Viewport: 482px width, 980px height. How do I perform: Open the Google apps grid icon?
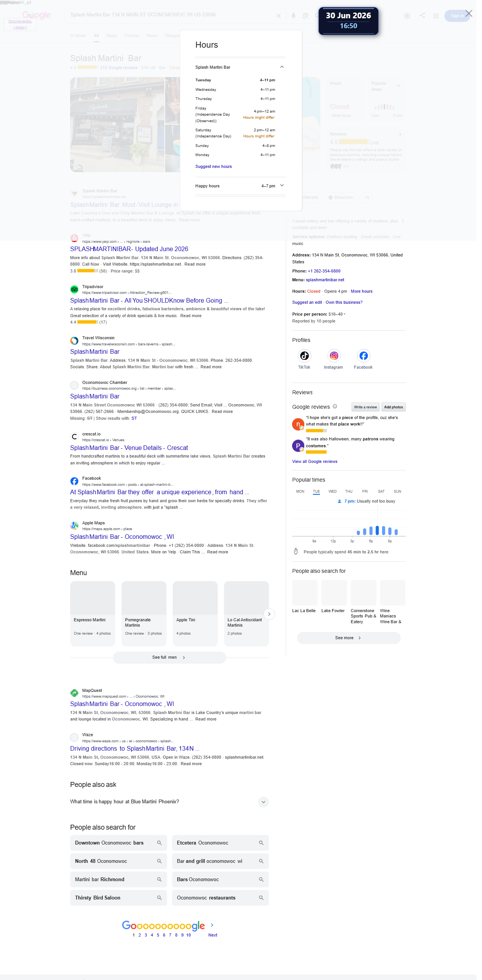(x=435, y=16)
